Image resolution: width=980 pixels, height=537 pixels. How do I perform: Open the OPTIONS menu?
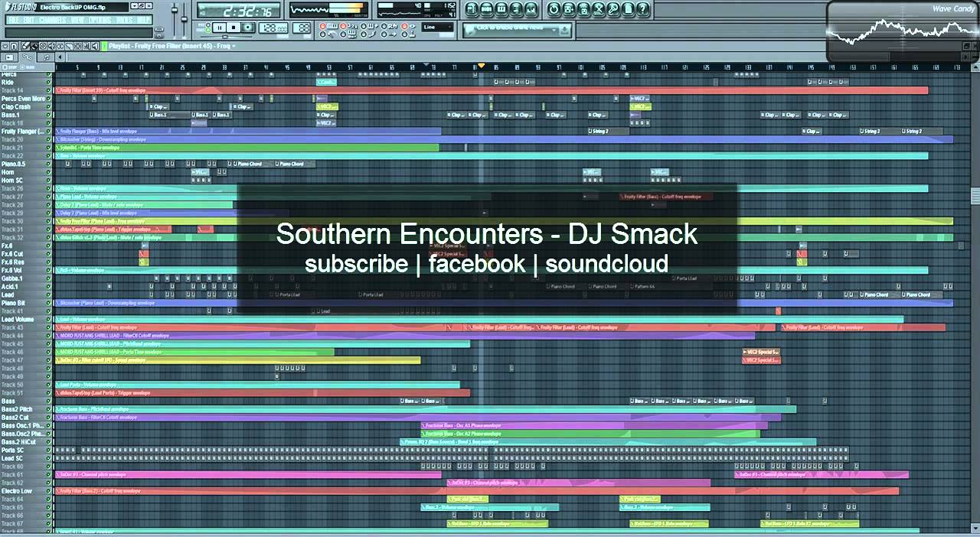pyautogui.click(x=99, y=20)
